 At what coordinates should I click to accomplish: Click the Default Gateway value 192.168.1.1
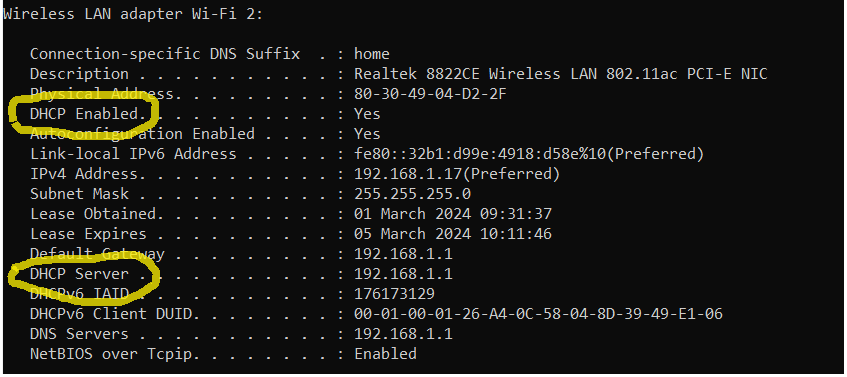click(403, 254)
